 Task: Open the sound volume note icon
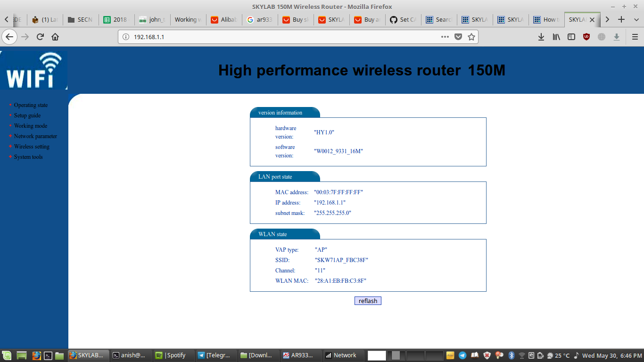pyautogui.click(x=577, y=355)
